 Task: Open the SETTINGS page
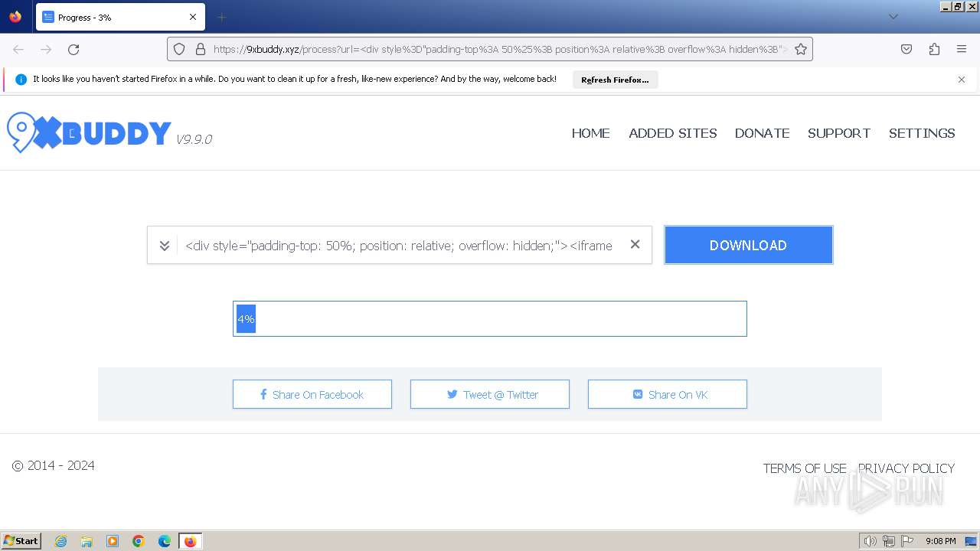[922, 133]
